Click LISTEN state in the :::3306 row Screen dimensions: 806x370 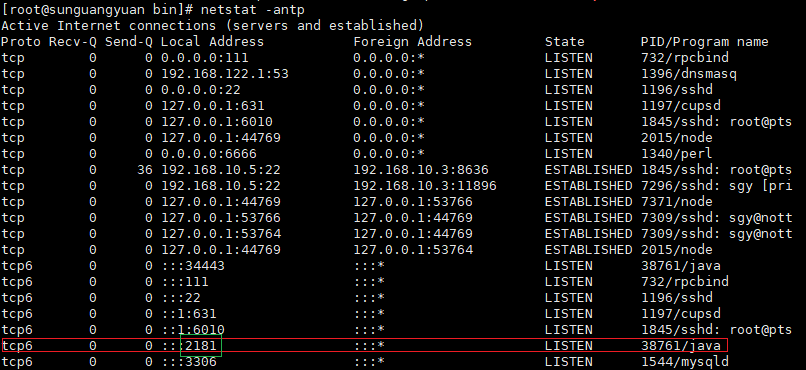569,361
